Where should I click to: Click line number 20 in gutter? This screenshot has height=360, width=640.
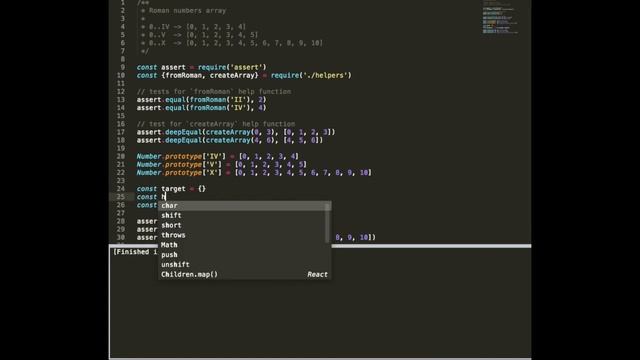(121, 156)
